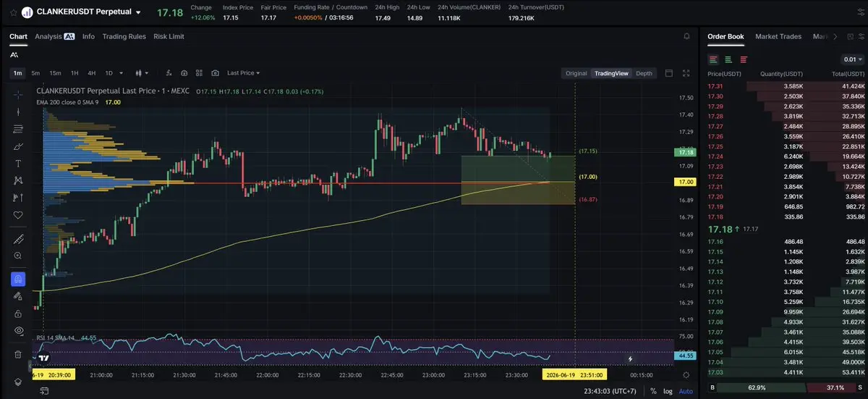This screenshot has height=399, width=868.
Task: Select the 15m timeframe
Action: [x=55, y=73]
